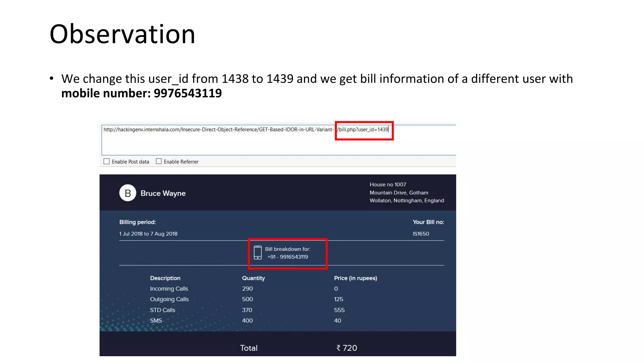
Task: Click the SMS quantity 400
Action: (x=247, y=321)
